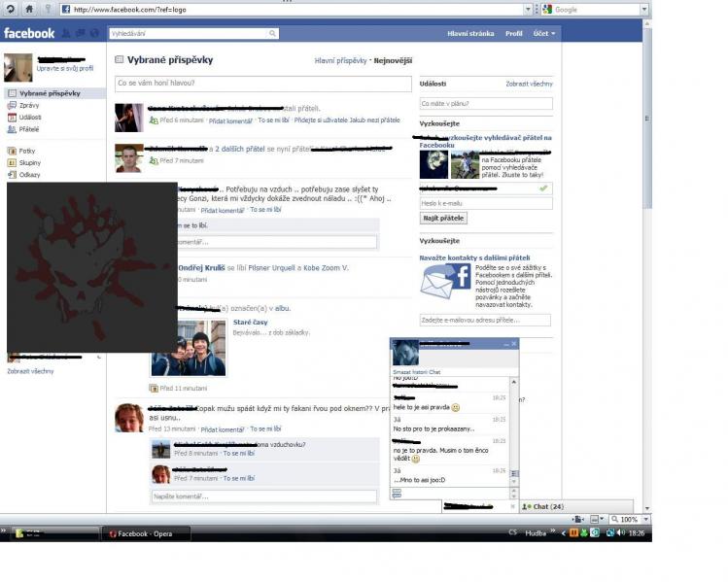Click the Facebook logo
This screenshot has width=728, height=582.
pyautogui.click(x=29, y=33)
